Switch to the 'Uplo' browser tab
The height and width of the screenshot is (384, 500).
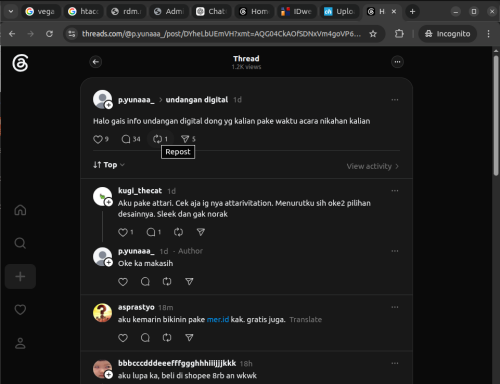coord(339,12)
